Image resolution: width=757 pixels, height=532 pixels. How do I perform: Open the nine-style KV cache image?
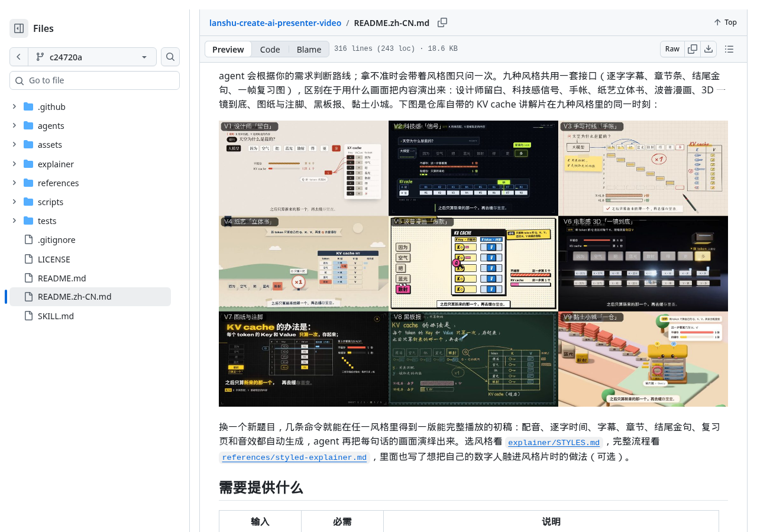coord(473,264)
